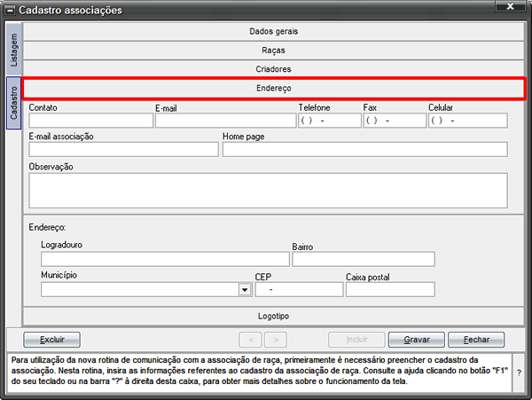Click the Caixa postal field
This screenshot has height=400, width=532.
[x=390, y=290]
